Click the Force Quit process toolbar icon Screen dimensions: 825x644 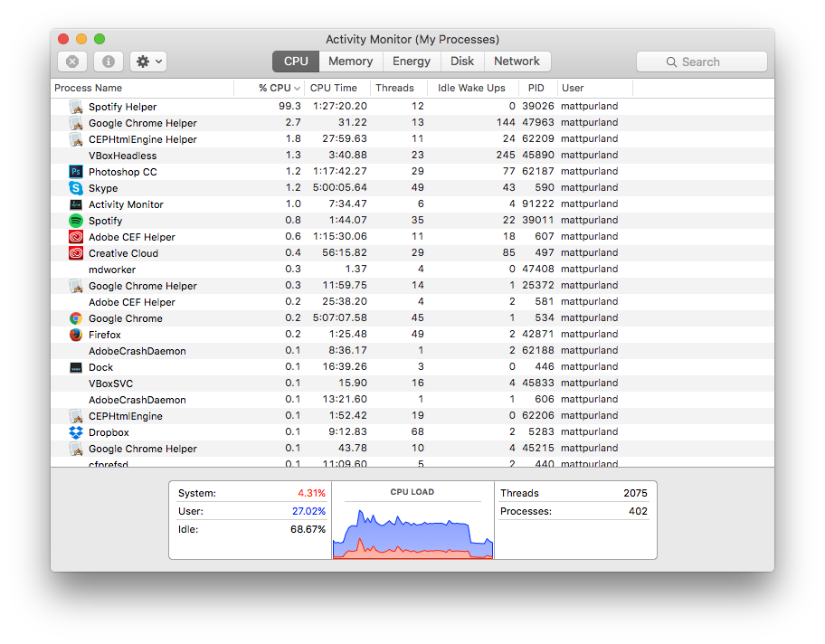tap(72, 62)
